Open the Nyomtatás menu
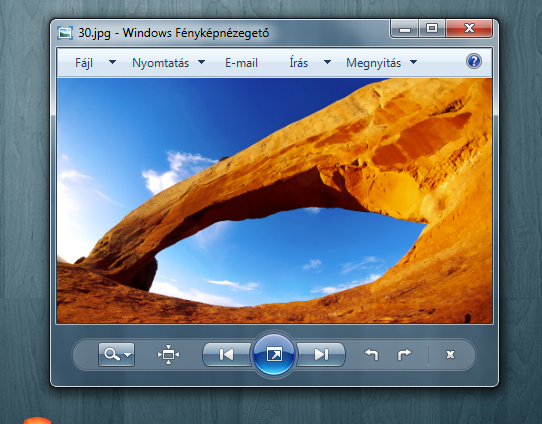Image resolution: width=542 pixels, height=424 pixels. [x=161, y=63]
